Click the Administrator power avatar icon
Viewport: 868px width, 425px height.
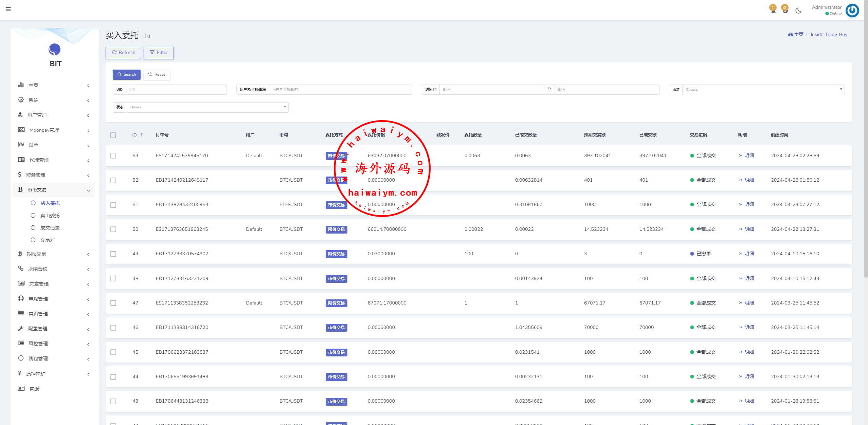coord(852,10)
